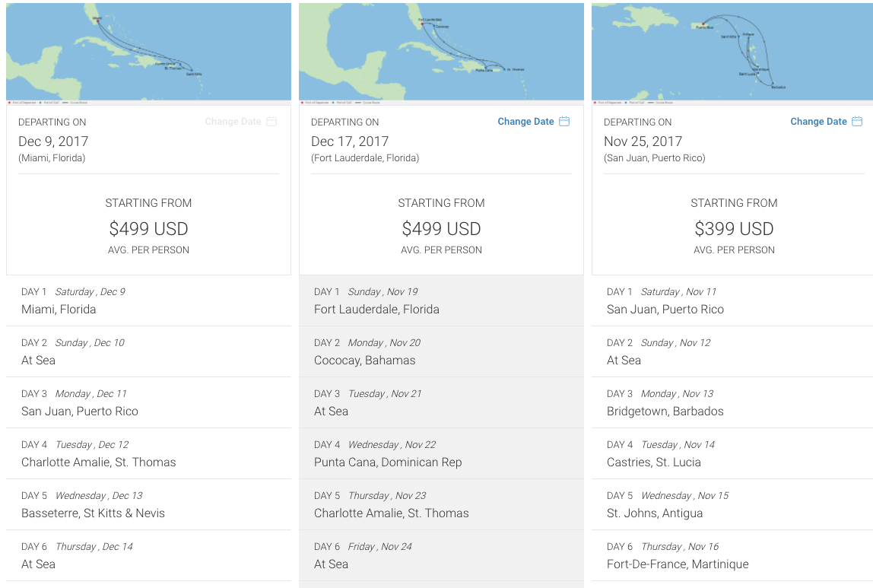
Task: Open the Fort Lauderdale route map
Action: [441, 51]
